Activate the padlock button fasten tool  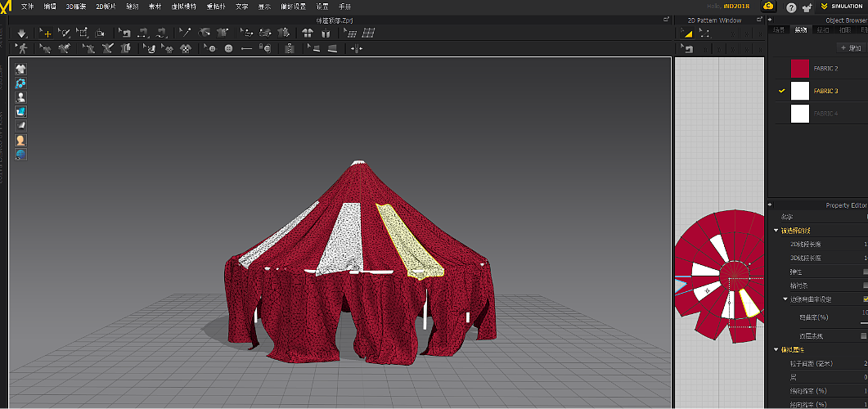coord(265,49)
